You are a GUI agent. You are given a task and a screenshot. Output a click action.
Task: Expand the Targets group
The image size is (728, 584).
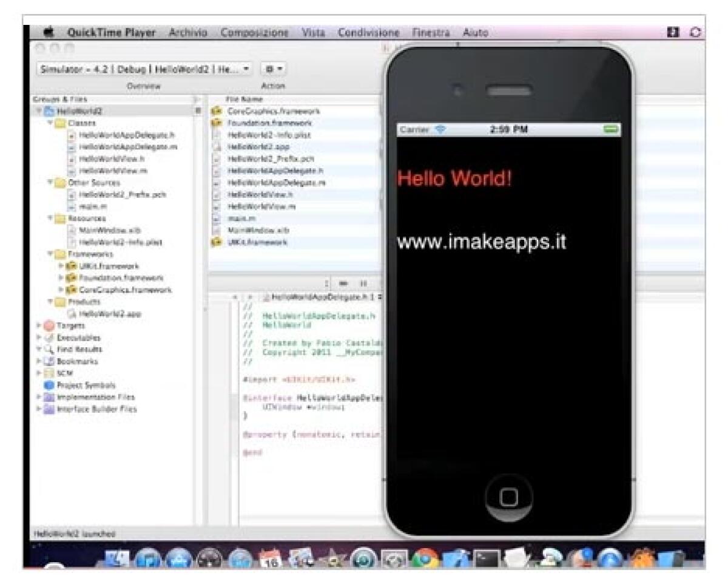[x=39, y=325]
